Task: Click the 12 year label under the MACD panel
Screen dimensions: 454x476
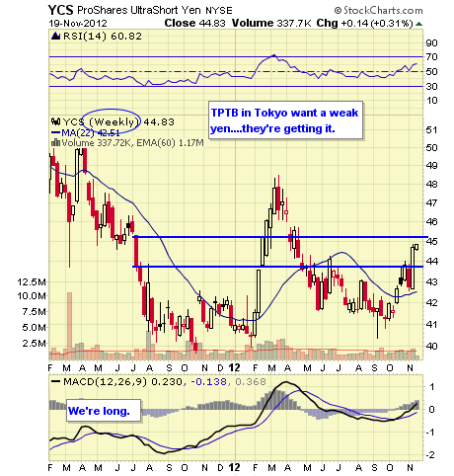Action: [234, 467]
